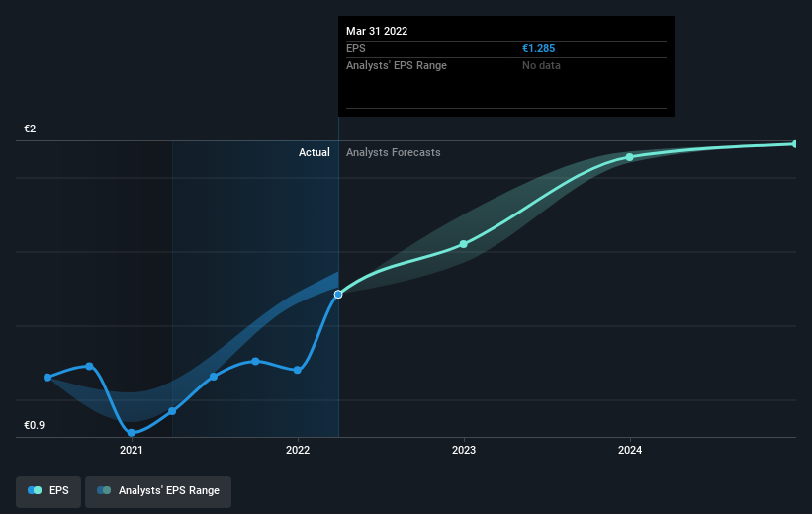Select the EPS data point at the 2022 axis mark
Viewport: 812px width, 514px height.
tap(298, 370)
